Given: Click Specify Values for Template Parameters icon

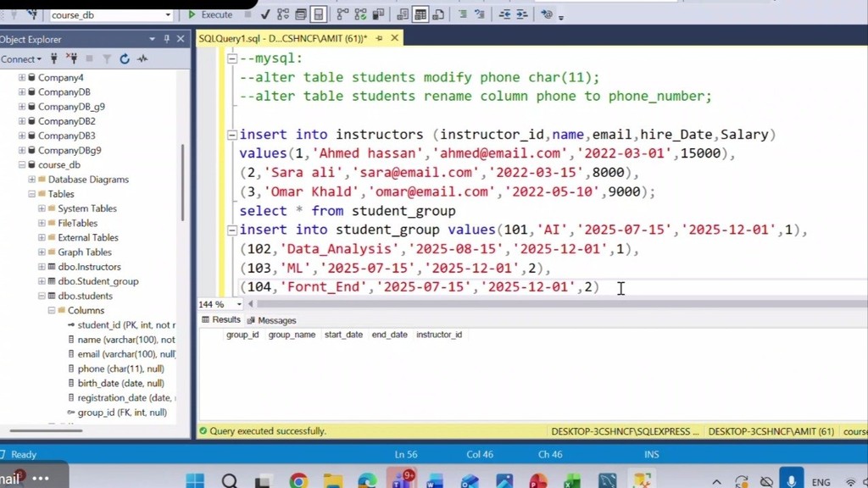Looking at the screenshot, I should tap(547, 15).
